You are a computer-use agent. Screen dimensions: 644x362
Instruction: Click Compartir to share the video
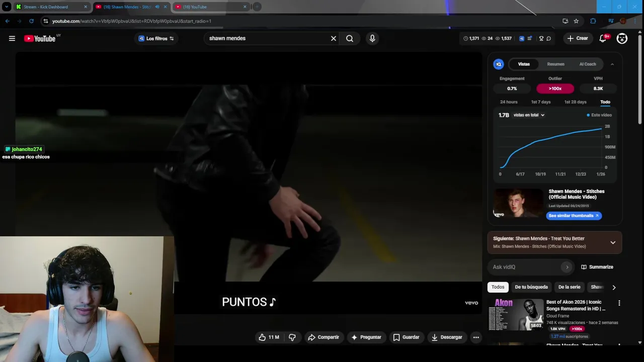click(x=324, y=337)
